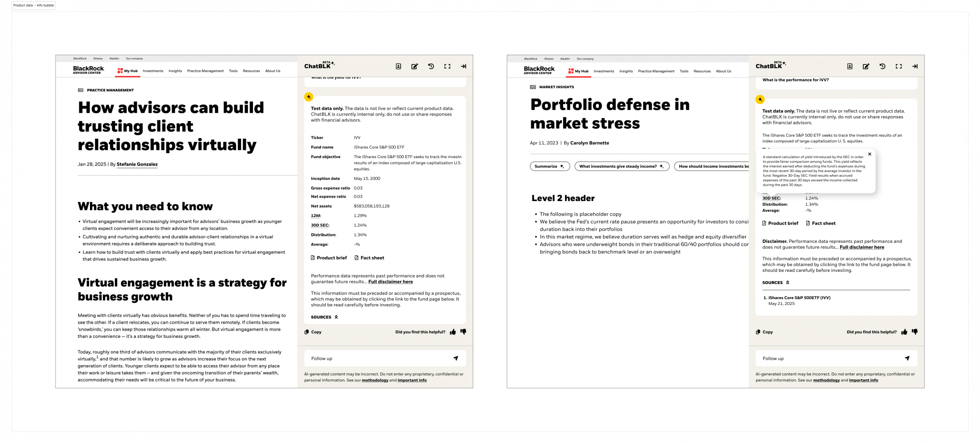Open important info link in right chat footer

click(x=863, y=380)
